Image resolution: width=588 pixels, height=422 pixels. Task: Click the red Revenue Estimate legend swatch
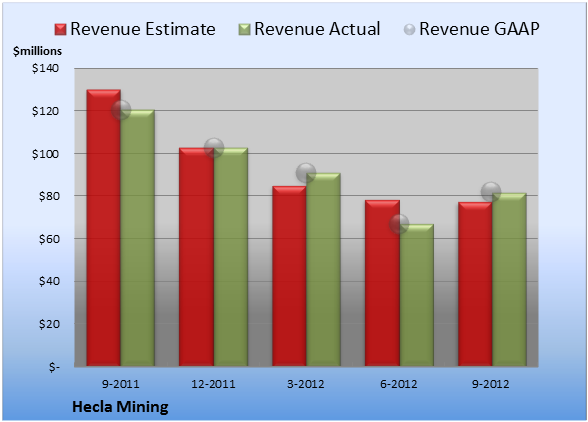point(60,30)
